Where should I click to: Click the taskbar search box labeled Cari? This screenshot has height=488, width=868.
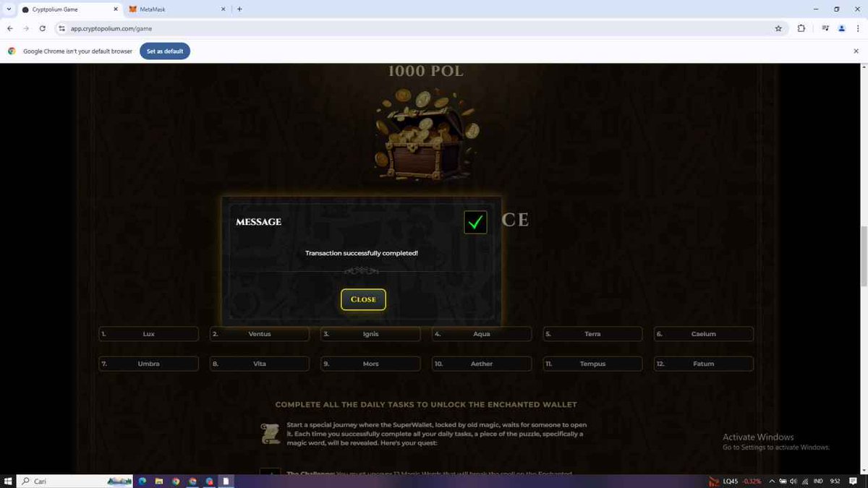(x=76, y=481)
